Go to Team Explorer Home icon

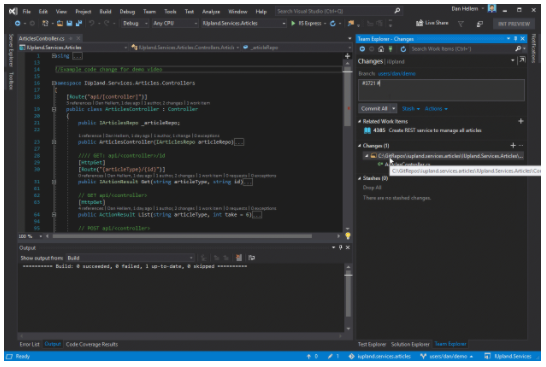pyautogui.click(x=381, y=49)
